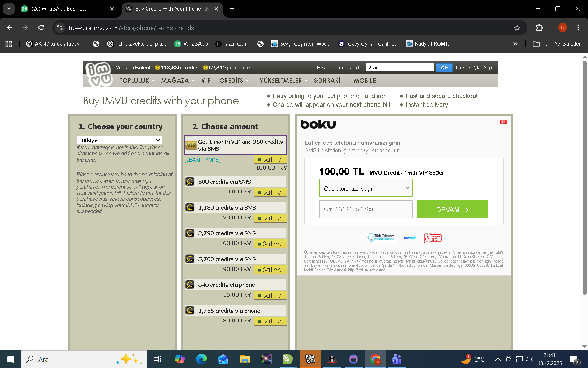Focus the Arama search box
The width and height of the screenshot is (588, 368).
tap(400, 68)
